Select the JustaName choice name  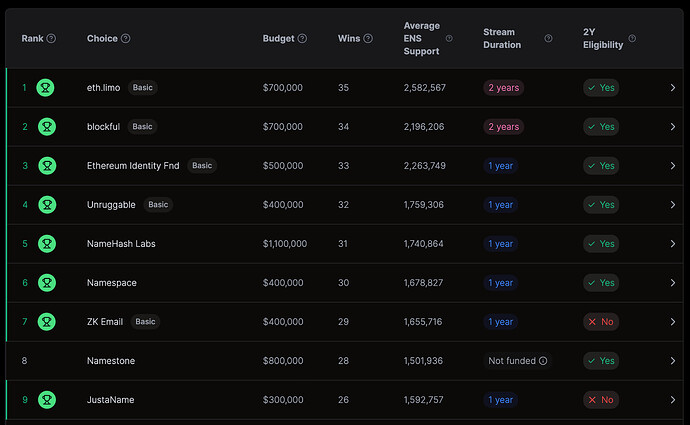110,400
